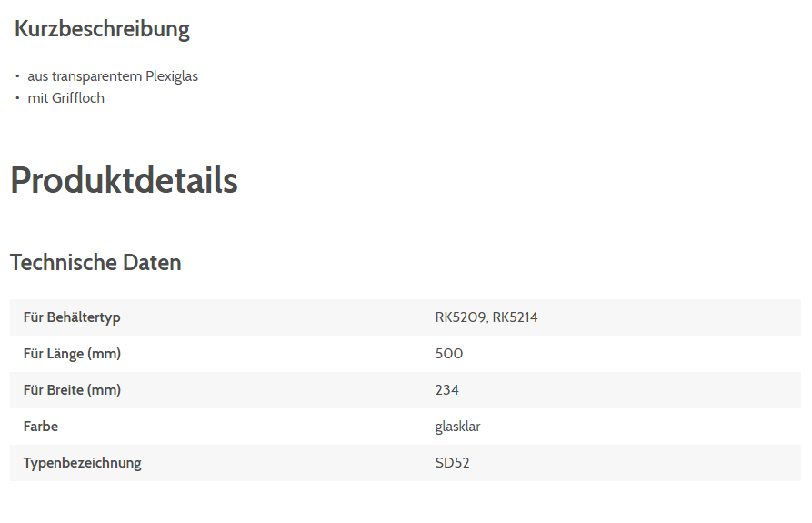Click the word 'Plexiglas' in the first bullet
This screenshot has height=523, width=812.
coord(172,76)
